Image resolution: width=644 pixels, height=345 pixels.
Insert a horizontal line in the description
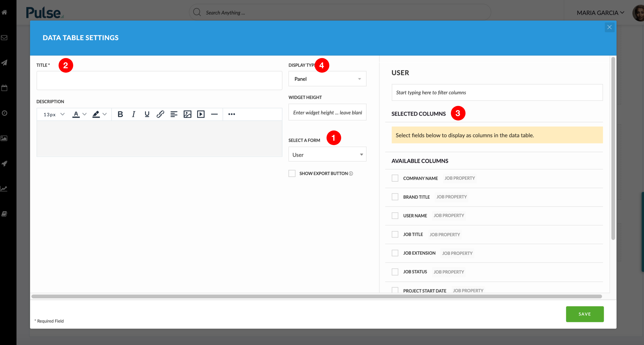click(x=215, y=114)
